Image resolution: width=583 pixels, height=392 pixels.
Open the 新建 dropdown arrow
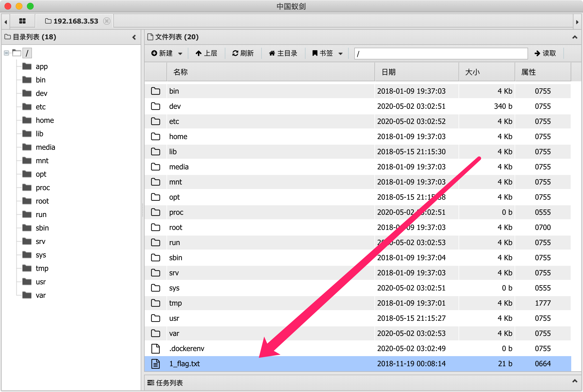click(x=180, y=54)
